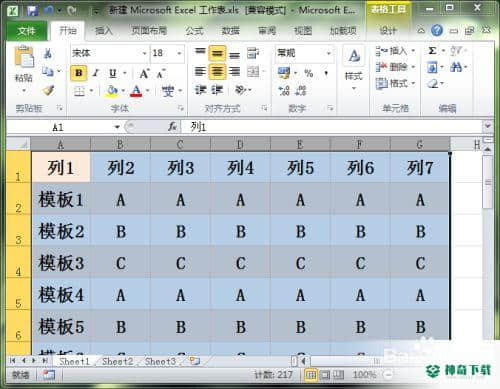Apply percent style format
The image size is (500, 389).
[x=309, y=73]
